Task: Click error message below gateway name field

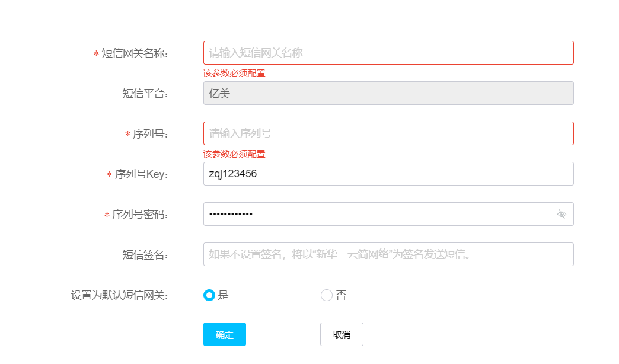Action: coord(234,74)
